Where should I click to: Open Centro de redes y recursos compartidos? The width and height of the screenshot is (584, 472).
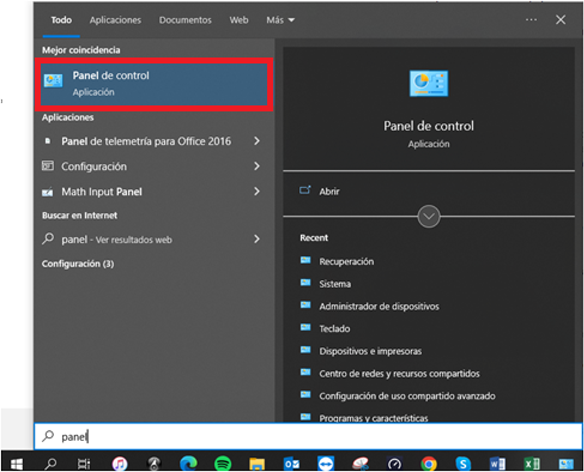pyautogui.click(x=399, y=373)
